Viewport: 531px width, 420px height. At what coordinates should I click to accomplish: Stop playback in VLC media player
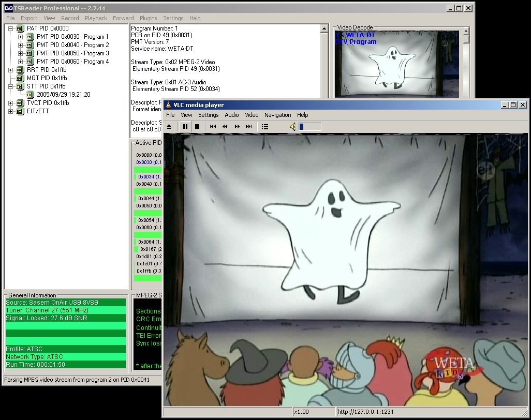coord(197,127)
